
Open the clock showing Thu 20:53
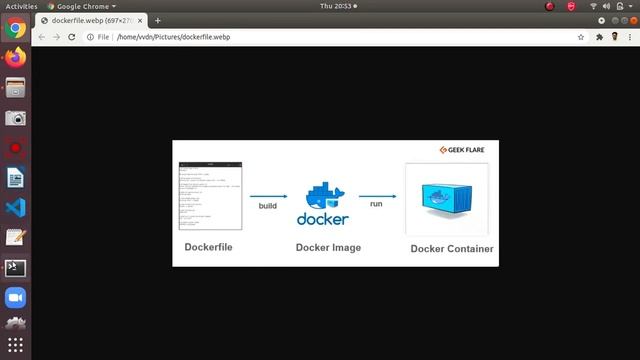coord(338,6)
